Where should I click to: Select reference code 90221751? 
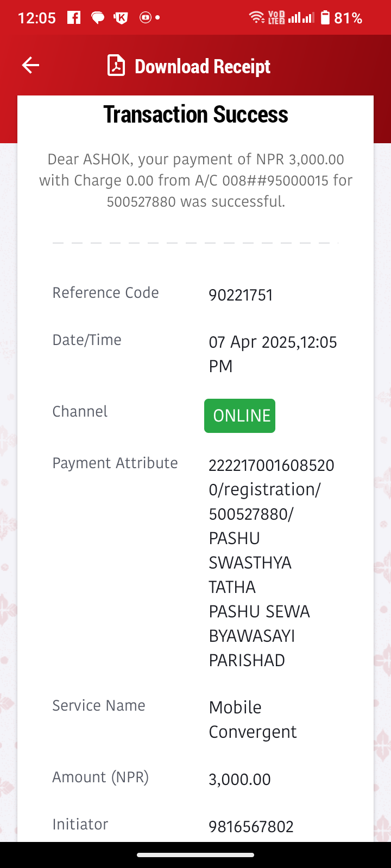tap(241, 295)
